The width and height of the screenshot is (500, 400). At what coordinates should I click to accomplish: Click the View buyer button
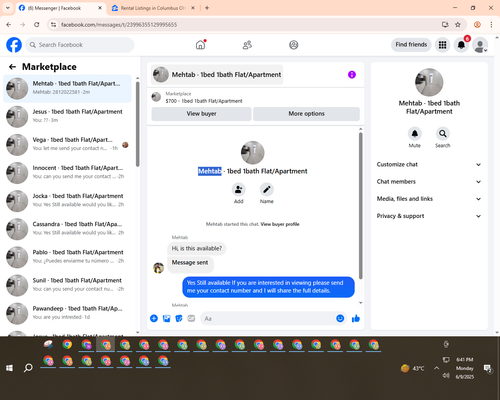201,114
